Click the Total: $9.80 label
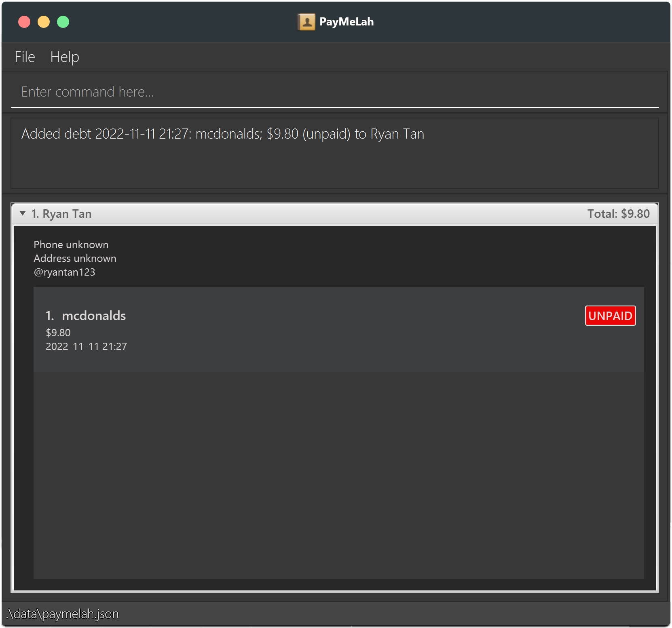This screenshot has width=672, height=628. [618, 214]
